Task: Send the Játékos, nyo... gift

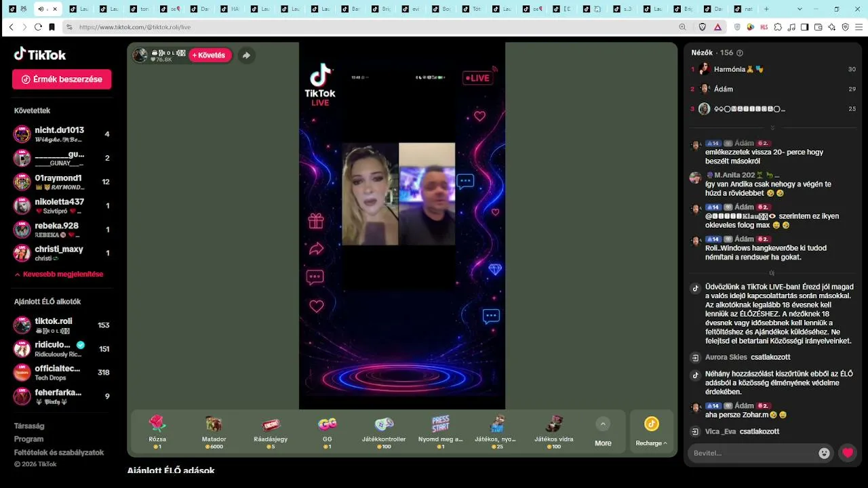Action: coord(497,432)
